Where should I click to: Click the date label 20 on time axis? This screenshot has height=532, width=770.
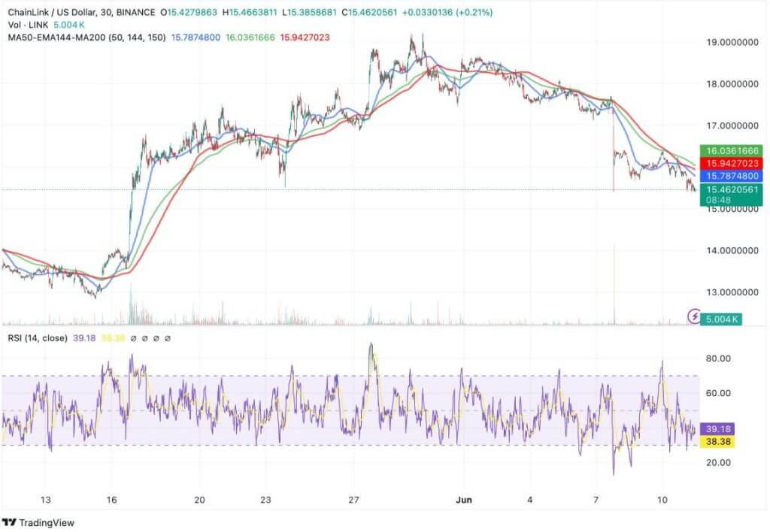point(199,500)
